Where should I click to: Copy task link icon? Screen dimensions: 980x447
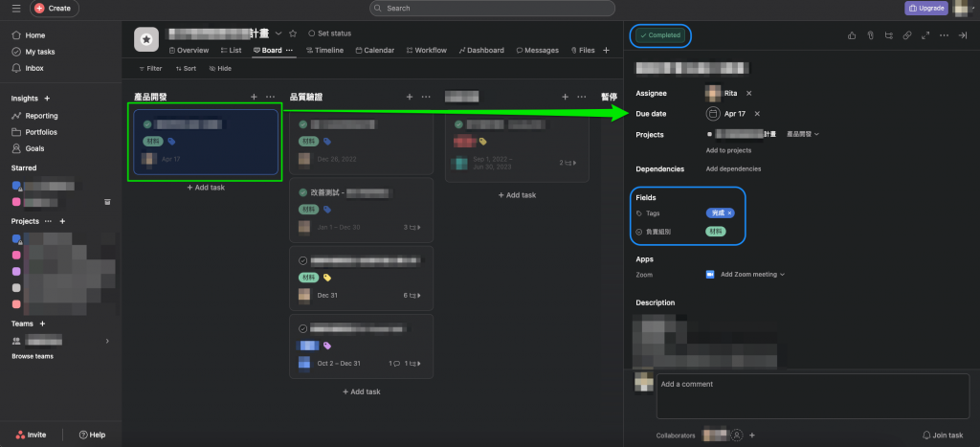[907, 35]
